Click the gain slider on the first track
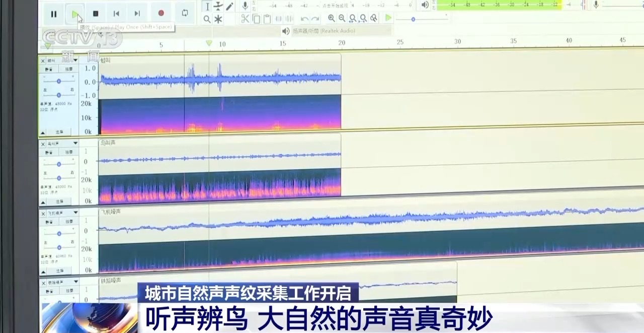The width and height of the screenshot is (644, 333). point(59,81)
